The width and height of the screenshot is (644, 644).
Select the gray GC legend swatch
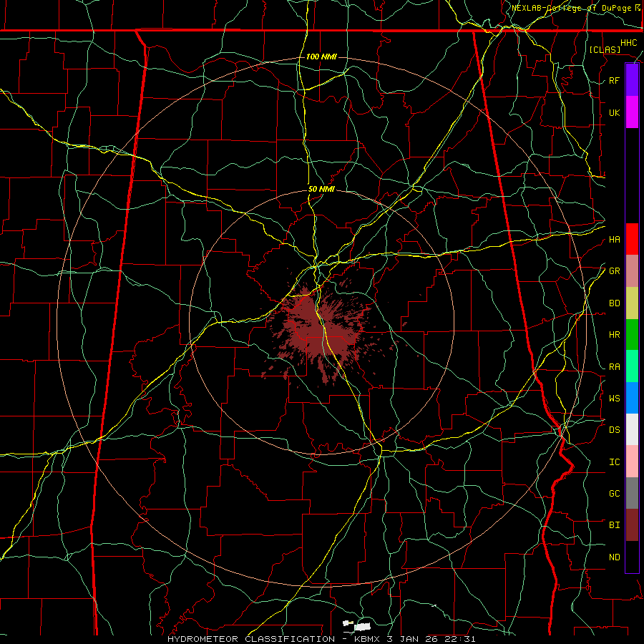click(x=632, y=493)
